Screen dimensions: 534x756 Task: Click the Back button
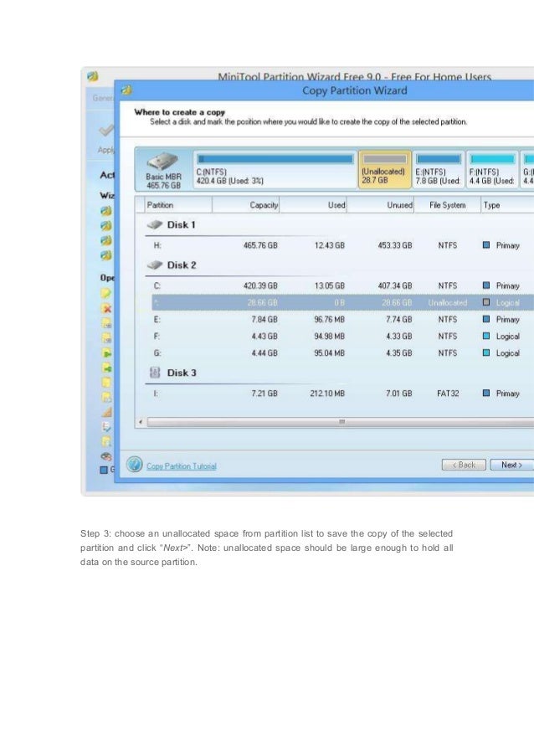coord(464,465)
